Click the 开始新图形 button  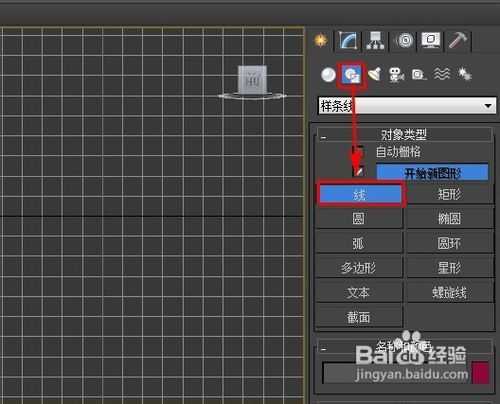432,172
